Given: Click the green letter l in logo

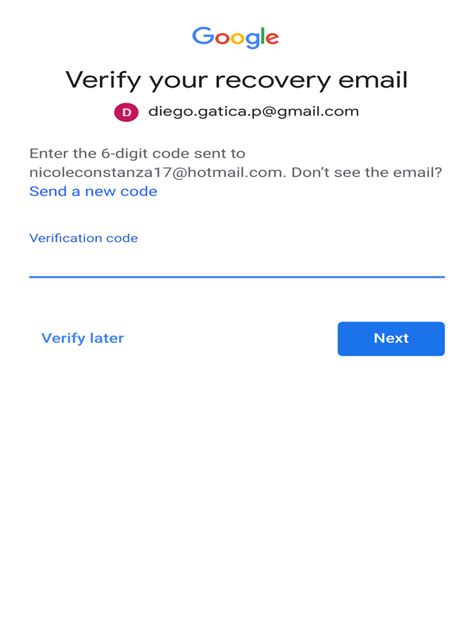Looking at the screenshot, I should (x=262, y=35).
